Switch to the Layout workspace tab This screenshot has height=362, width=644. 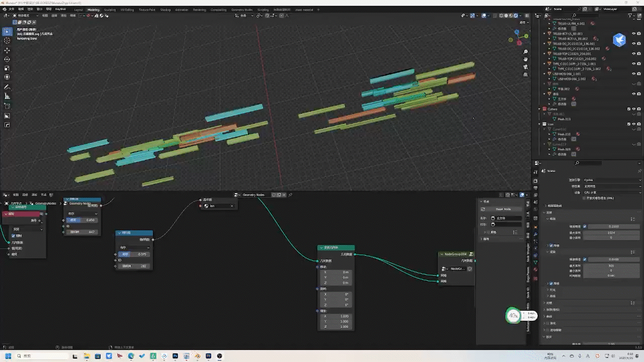point(78,10)
